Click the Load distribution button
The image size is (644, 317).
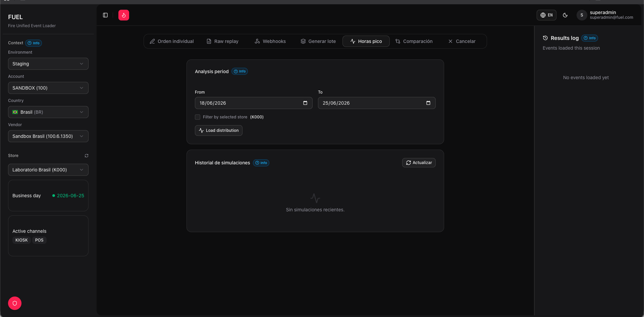(x=219, y=130)
